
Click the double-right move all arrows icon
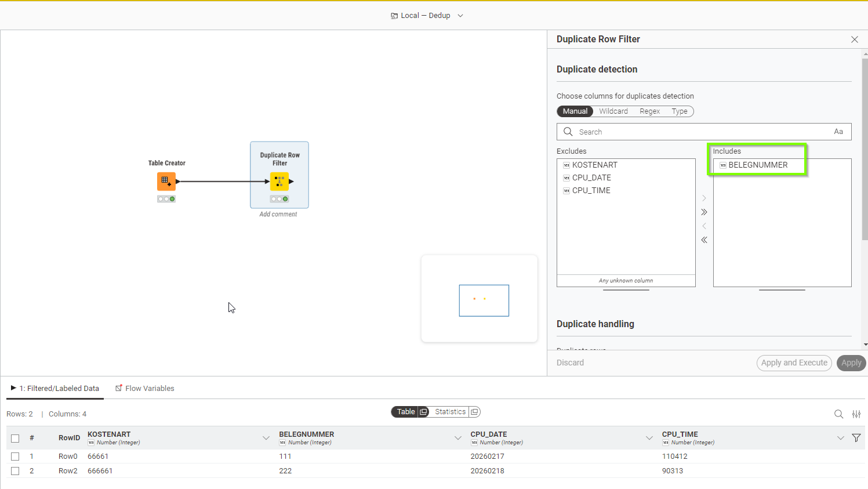tap(704, 212)
